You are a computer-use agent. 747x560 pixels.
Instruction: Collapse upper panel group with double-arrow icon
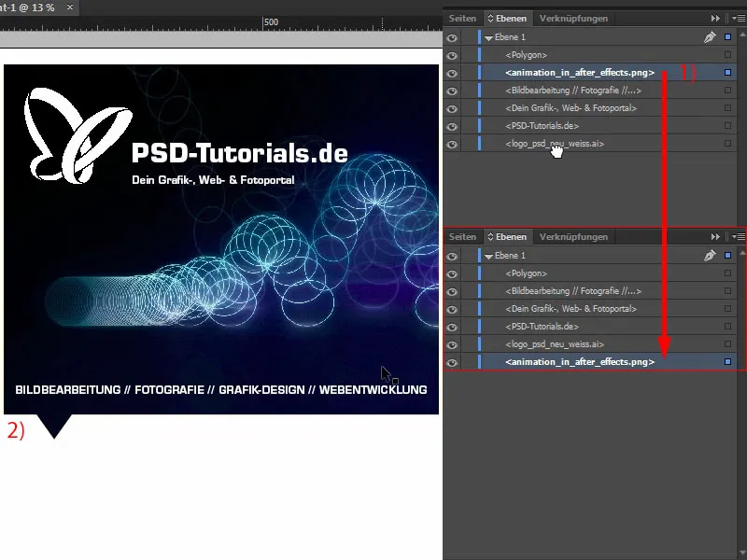click(x=715, y=18)
